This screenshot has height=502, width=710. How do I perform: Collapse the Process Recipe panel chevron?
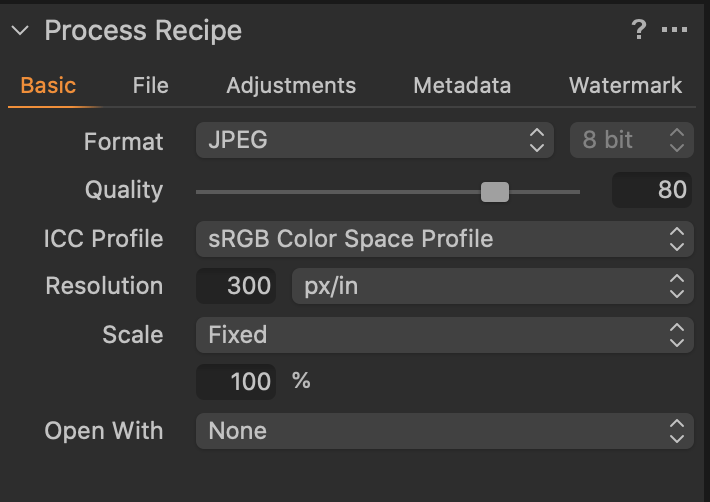(x=21, y=31)
